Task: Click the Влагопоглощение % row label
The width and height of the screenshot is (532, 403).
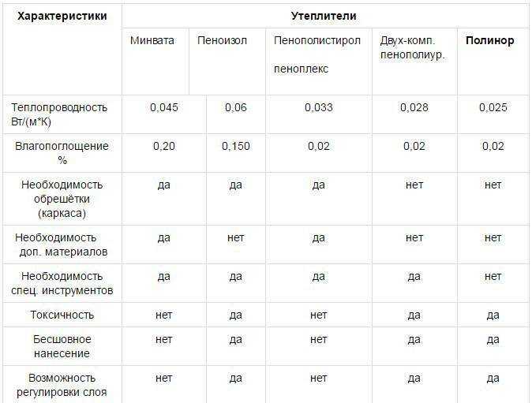Action: click(62, 153)
